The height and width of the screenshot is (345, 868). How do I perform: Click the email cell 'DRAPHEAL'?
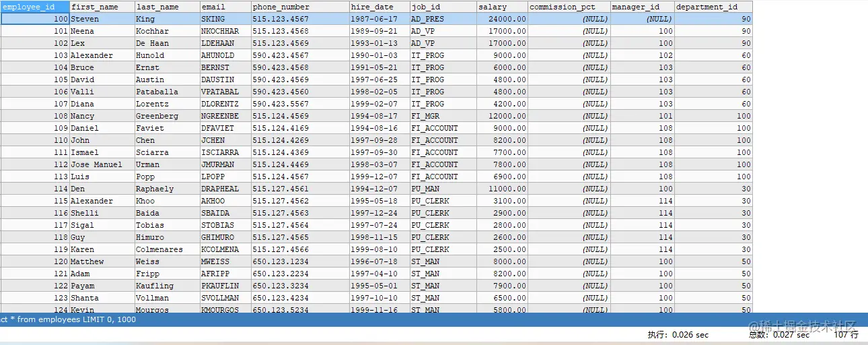coord(225,189)
